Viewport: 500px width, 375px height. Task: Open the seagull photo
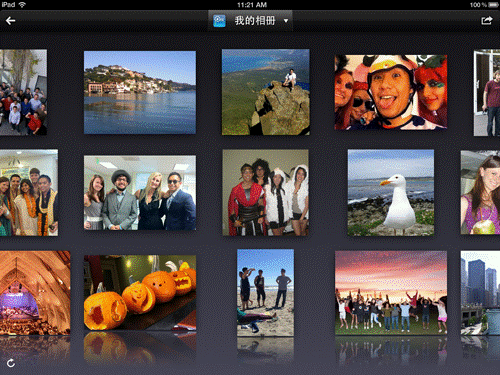(391, 192)
